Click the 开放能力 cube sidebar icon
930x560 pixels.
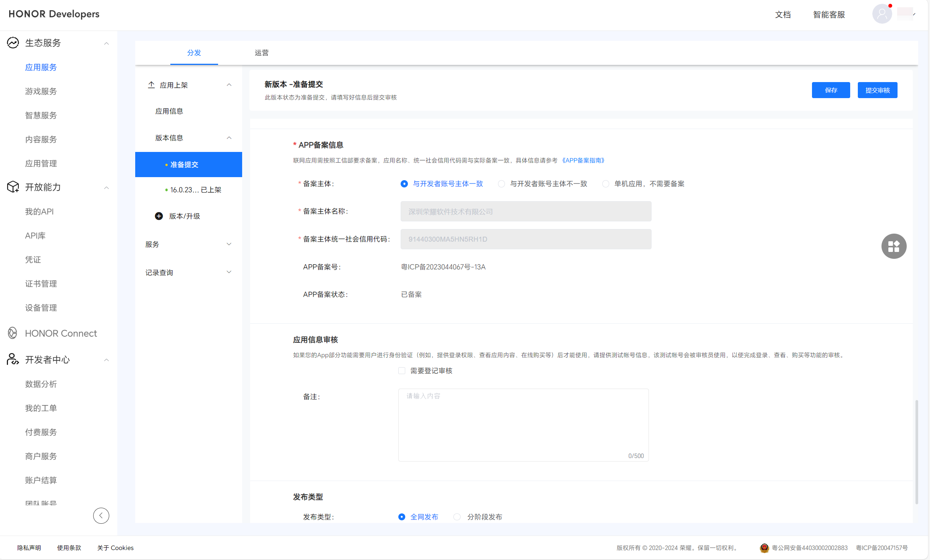(13, 187)
